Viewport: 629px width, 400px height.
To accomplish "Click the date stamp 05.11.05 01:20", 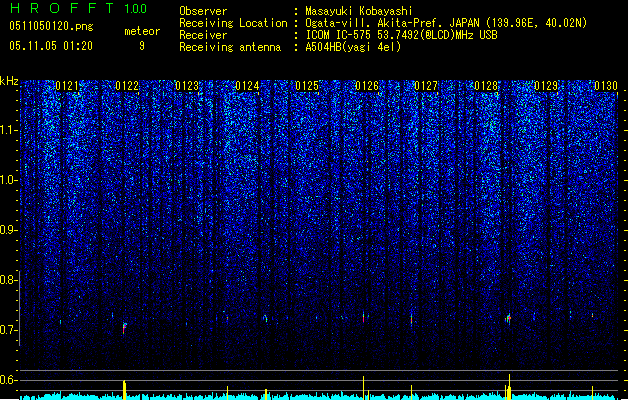I will coord(51,46).
